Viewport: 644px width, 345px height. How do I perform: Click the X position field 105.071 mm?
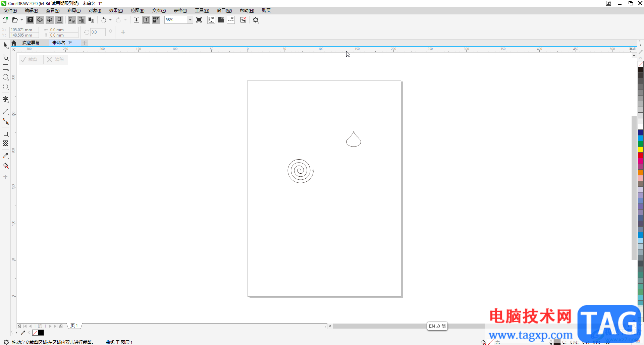pos(24,30)
